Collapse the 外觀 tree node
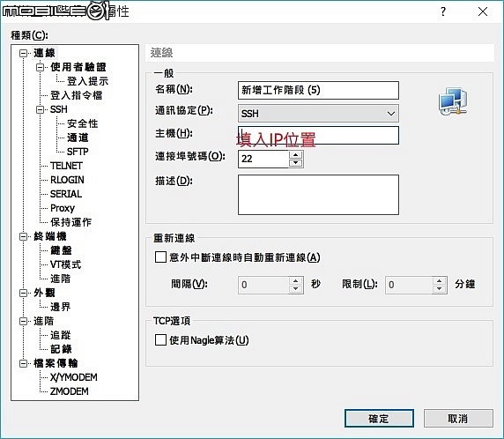The width and height of the screenshot is (504, 439). [x=23, y=293]
